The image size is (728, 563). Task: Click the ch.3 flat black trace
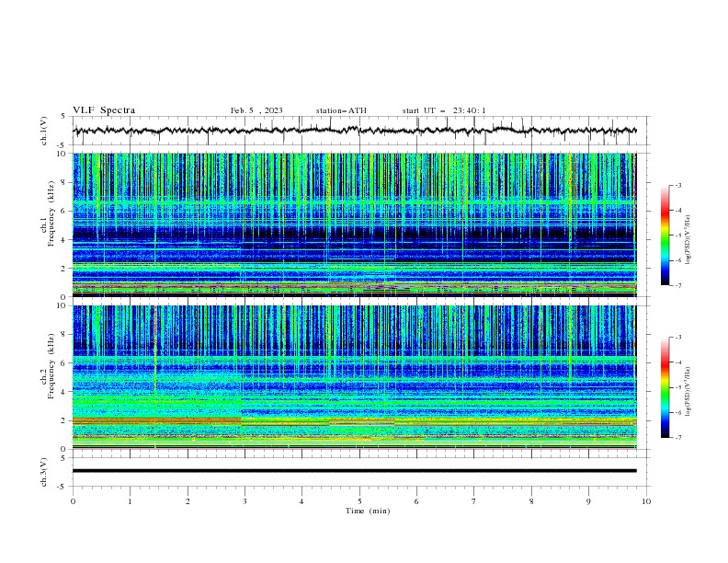(x=354, y=471)
